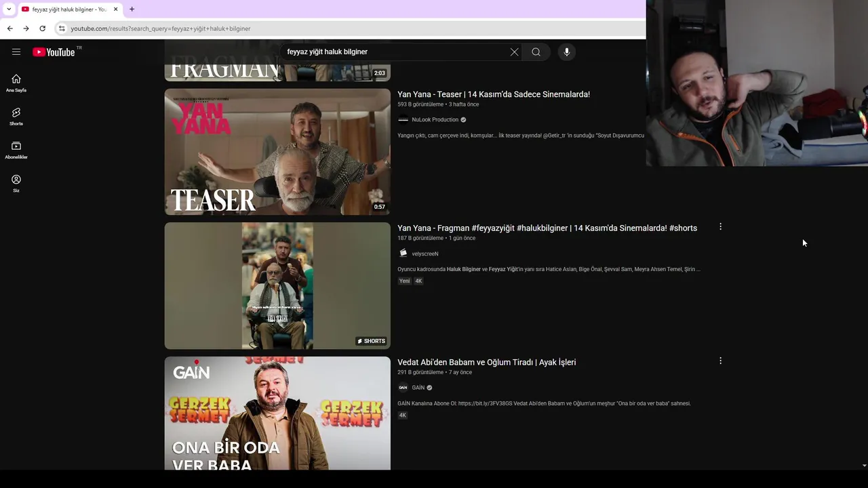Click the Yangın çıktı description snippet
The width and height of the screenshot is (868, 488).
521,136
